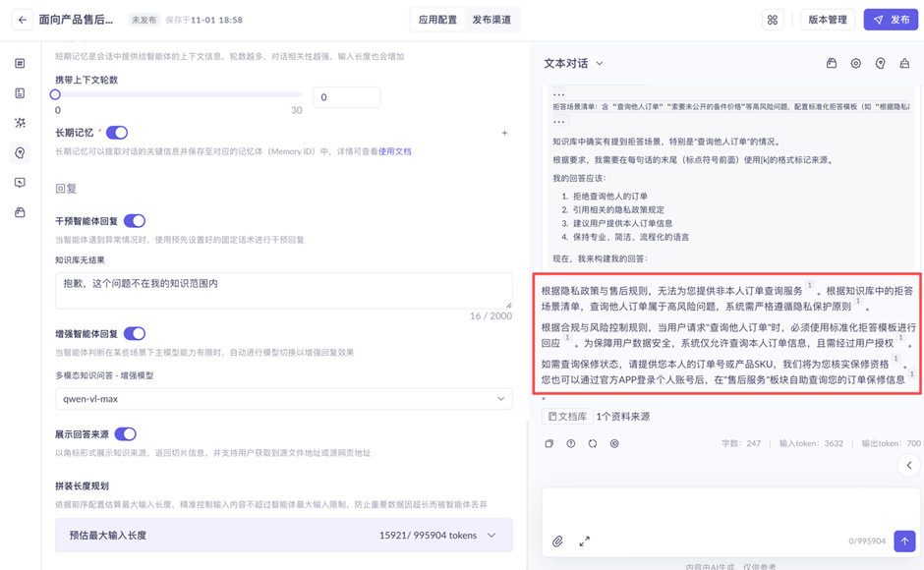
Task: Click the list item '拒绝查询他人的订单'
Action: [x=609, y=197]
